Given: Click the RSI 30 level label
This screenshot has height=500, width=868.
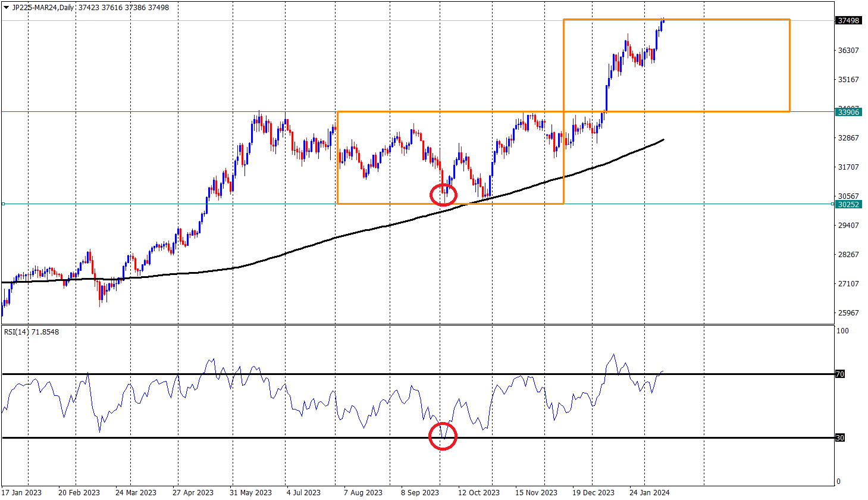Looking at the screenshot, I should (x=840, y=437).
